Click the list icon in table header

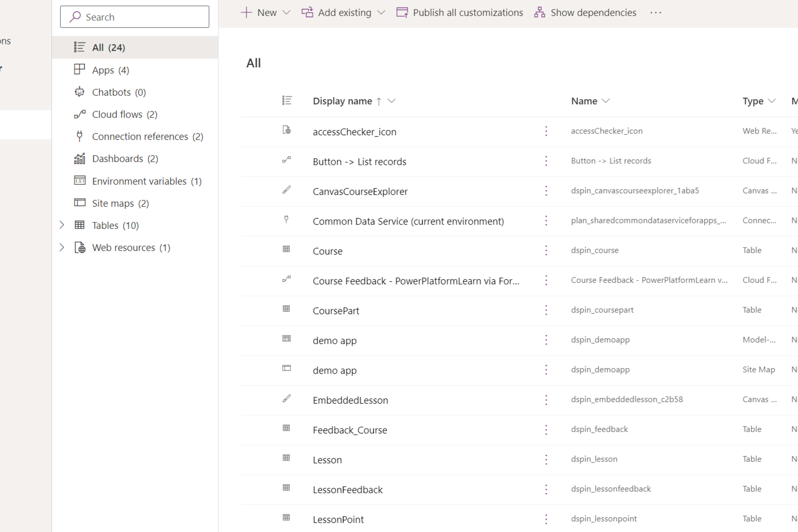287,100
